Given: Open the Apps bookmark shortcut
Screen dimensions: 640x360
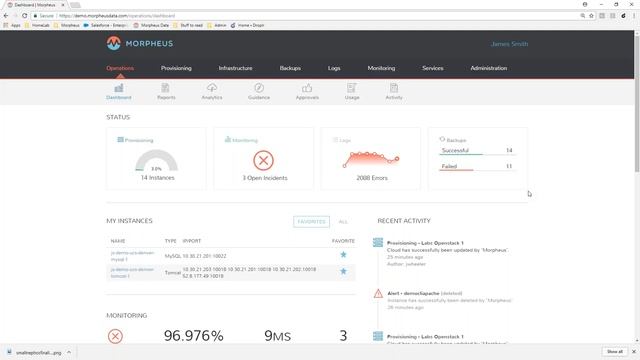Looking at the screenshot, I should pyautogui.click(x=11, y=25).
